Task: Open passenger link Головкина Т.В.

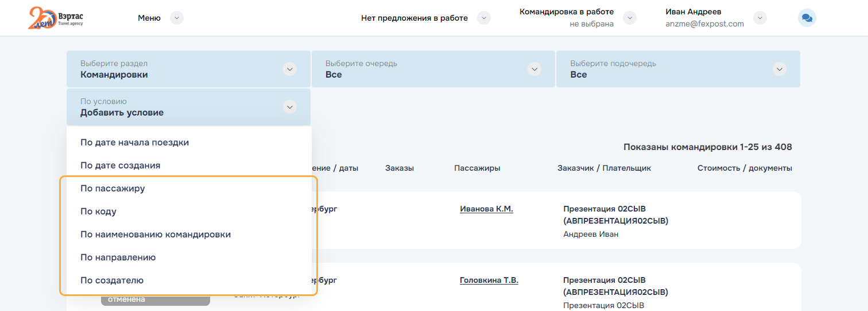Action: point(489,281)
